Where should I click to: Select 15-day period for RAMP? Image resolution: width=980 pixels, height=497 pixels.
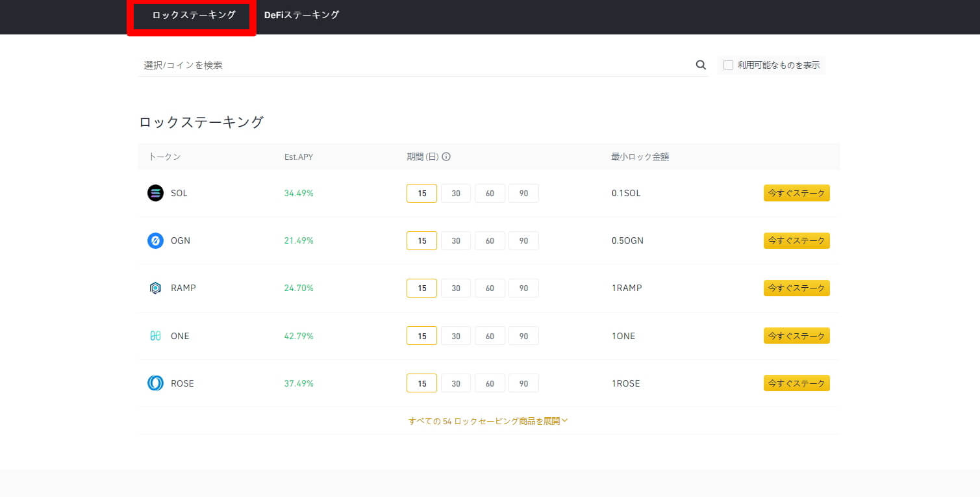point(422,288)
